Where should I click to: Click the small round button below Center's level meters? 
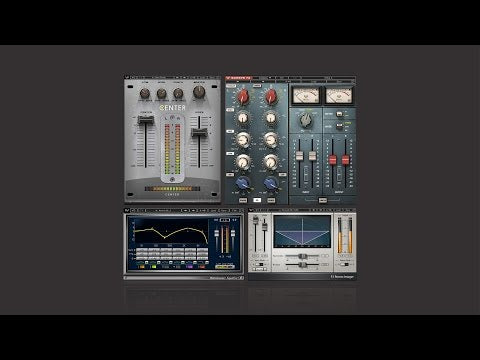tap(172, 180)
